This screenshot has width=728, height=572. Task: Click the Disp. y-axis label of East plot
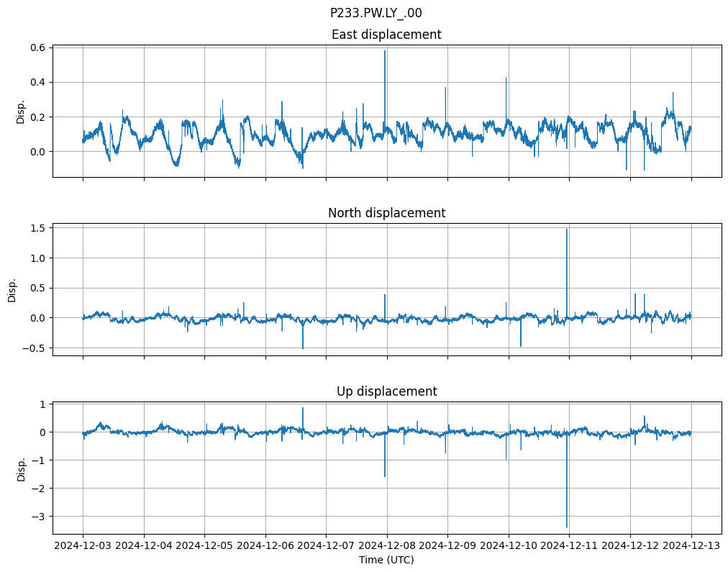point(20,112)
